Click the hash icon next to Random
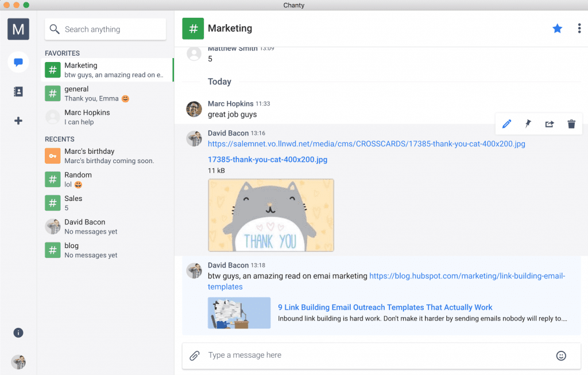Viewport: 588px width, 375px height. 52,179
